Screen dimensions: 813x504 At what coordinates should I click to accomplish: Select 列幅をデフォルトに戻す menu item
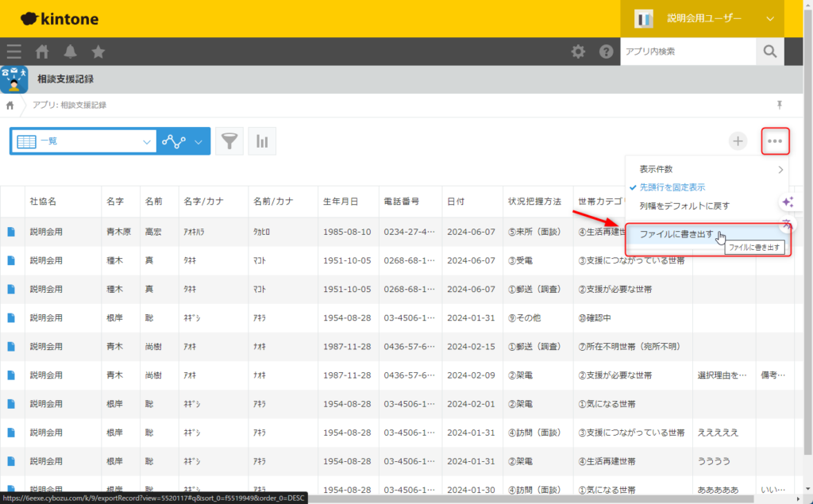[684, 206]
